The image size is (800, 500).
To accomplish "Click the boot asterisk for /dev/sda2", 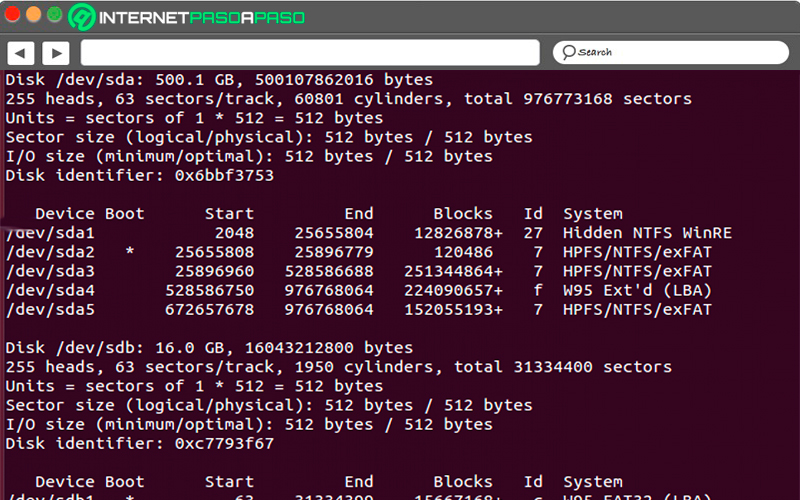I will coord(130,252).
